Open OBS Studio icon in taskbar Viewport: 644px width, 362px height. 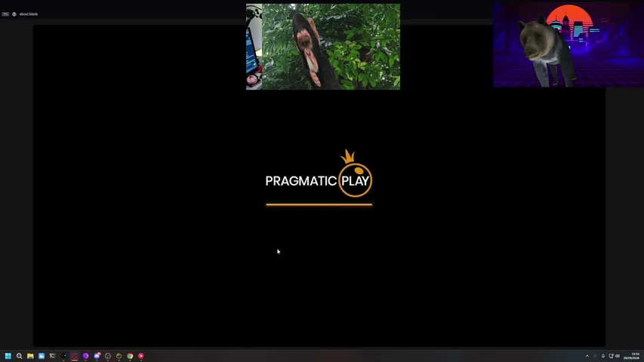coord(108,356)
